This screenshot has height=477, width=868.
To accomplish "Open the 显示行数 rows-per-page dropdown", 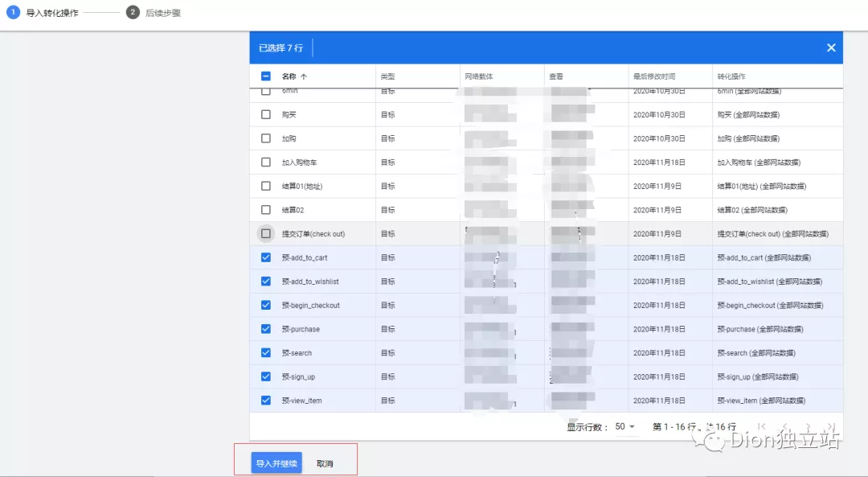I will tap(624, 427).
